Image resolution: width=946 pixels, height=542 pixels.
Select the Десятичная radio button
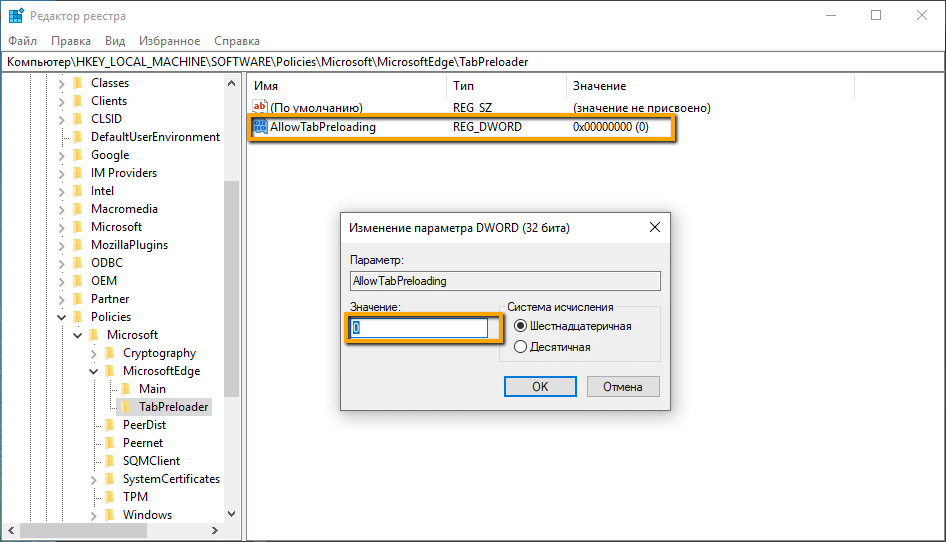coord(520,347)
